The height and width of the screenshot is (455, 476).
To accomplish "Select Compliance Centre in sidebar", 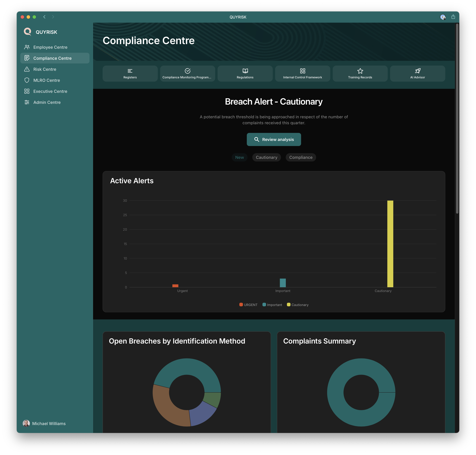I will pyautogui.click(x=55, y=58).
